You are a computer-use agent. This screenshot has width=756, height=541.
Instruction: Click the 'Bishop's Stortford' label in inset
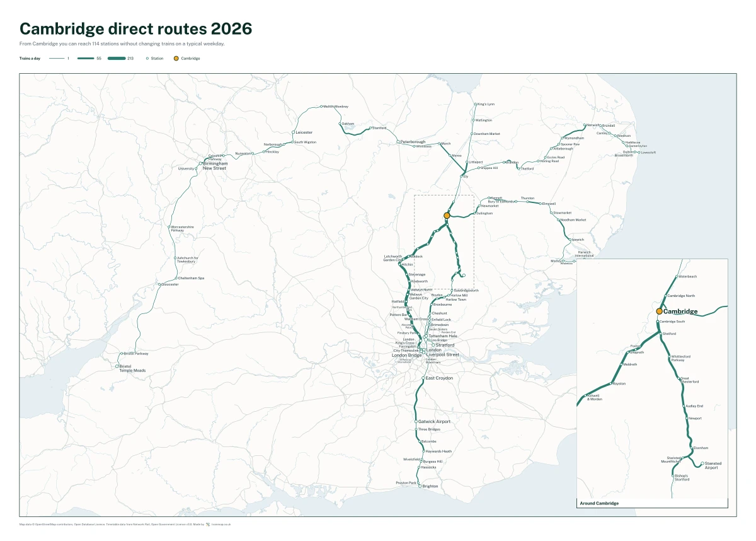[x=682, y=477]
